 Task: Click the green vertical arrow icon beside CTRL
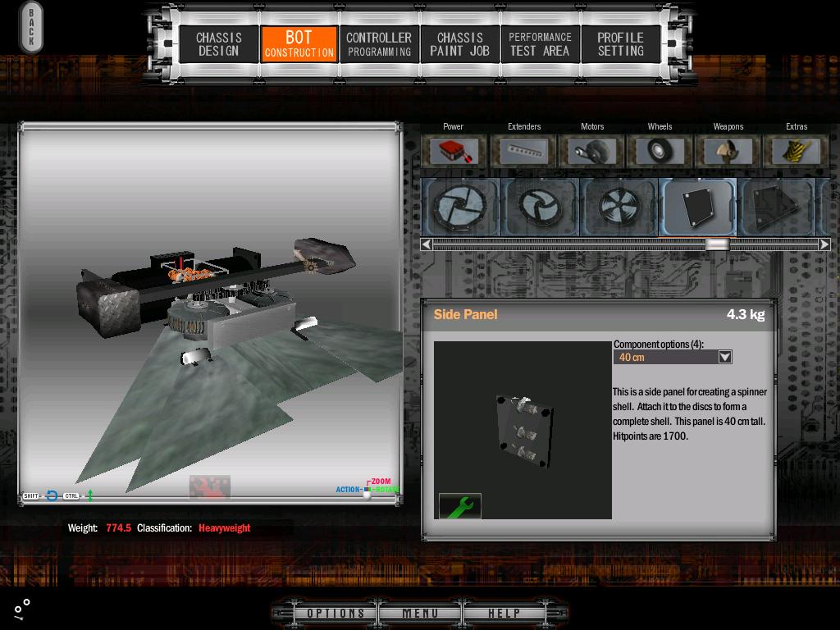pyautogui.click(x=90, y=495)
